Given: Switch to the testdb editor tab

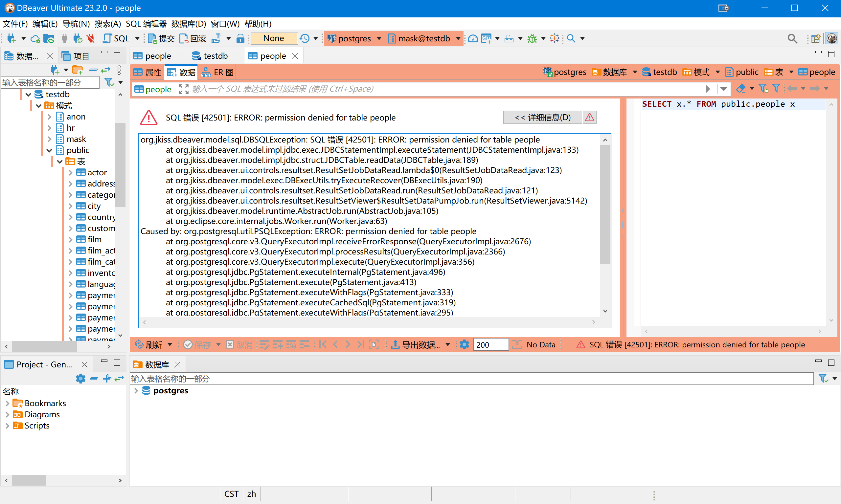Looking at the screenshot, I should point(210,56).
